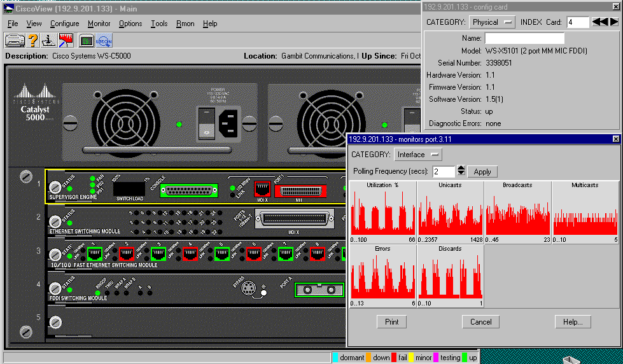Screen dimensions: 623x364
Task: Click the Polling Frequency input field
Action: pyautogui.click(x=444, y=172)
